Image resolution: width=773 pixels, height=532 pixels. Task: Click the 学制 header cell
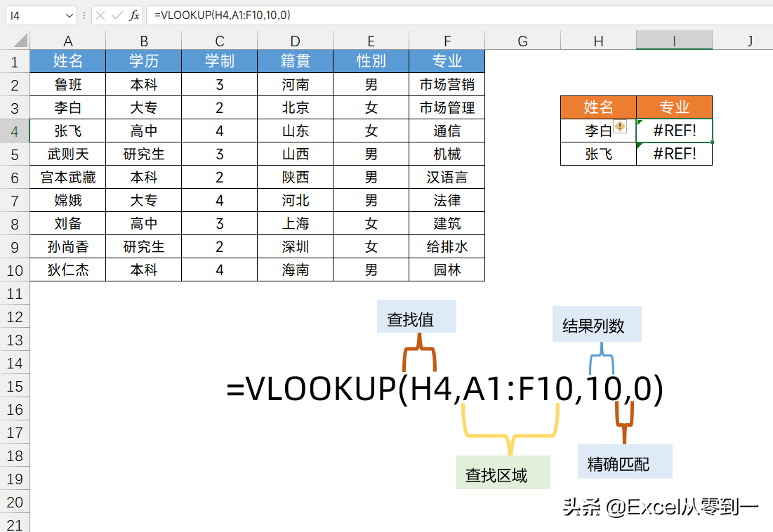(x=220, y=61)
